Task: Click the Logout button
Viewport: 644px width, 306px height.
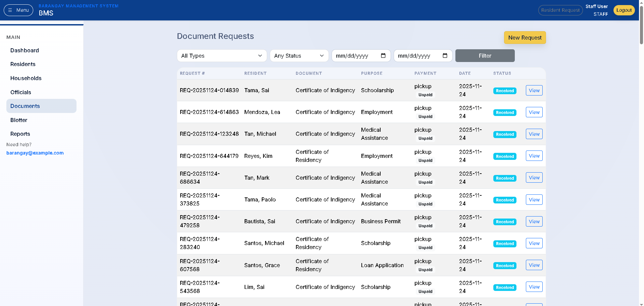Action: 624,10
